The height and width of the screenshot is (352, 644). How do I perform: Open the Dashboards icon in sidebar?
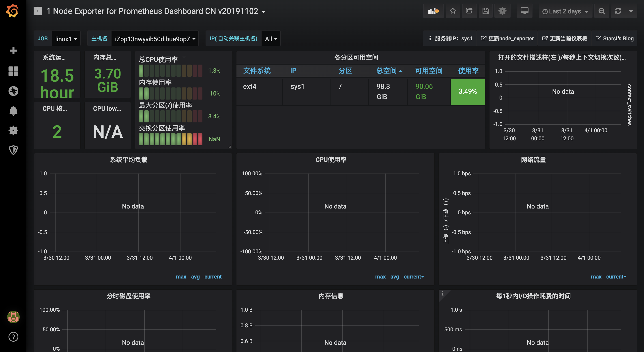point(13,71)
